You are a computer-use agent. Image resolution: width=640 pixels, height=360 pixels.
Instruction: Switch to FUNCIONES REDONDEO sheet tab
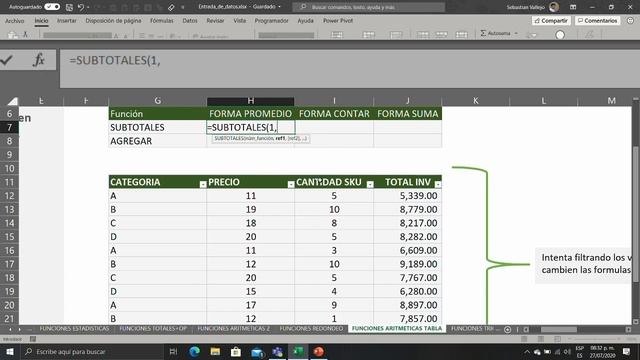click(x=311, y=329)
